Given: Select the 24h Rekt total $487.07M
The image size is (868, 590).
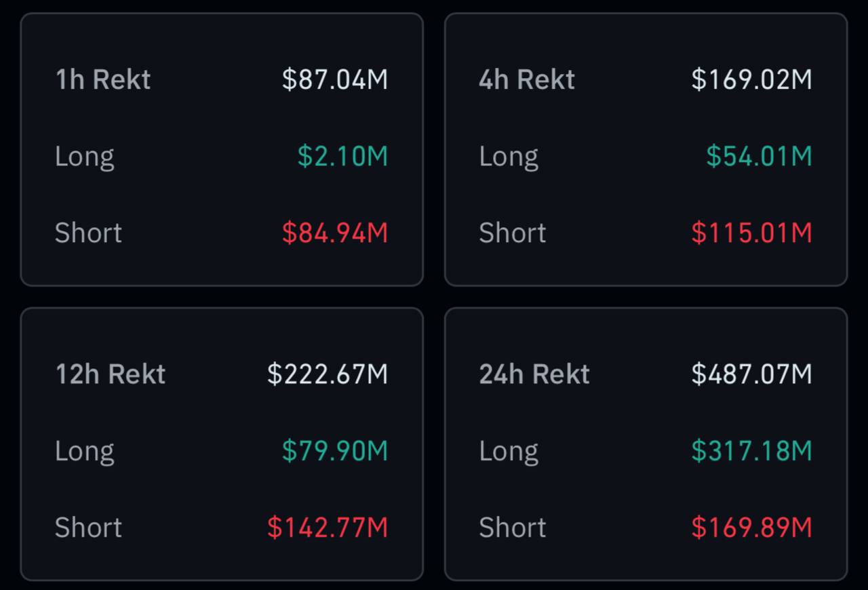Looking at the screenshot, I should pos(751,374).
